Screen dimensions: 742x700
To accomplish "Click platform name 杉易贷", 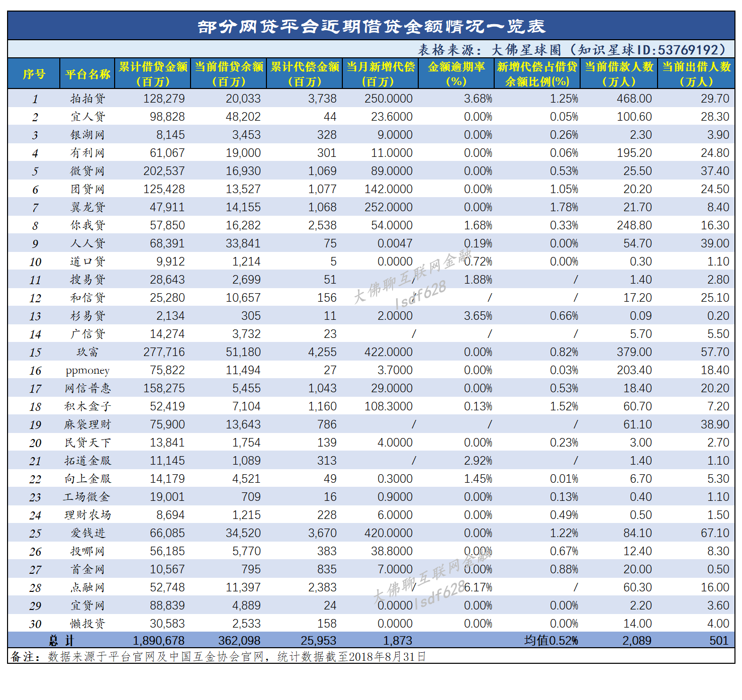I will (x=87, y=316).
